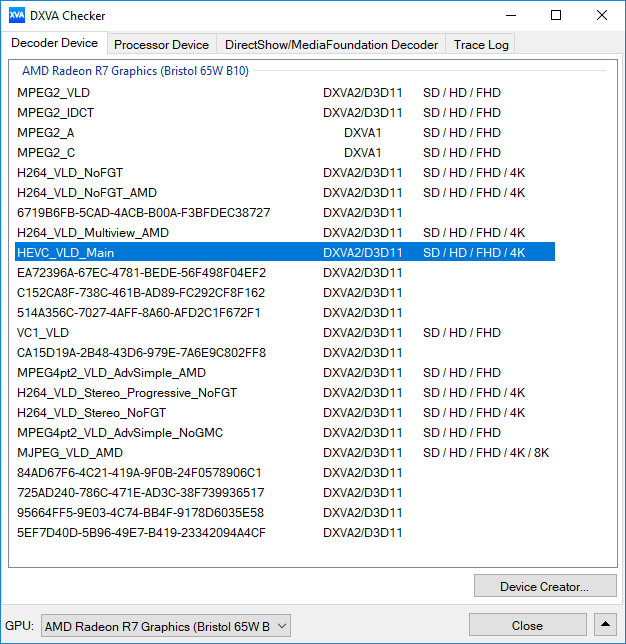Select the MPEG4pt2_VLD_AdvSimple_AMD row
This screenshot has height=644, width=626.
pos(285,373)
